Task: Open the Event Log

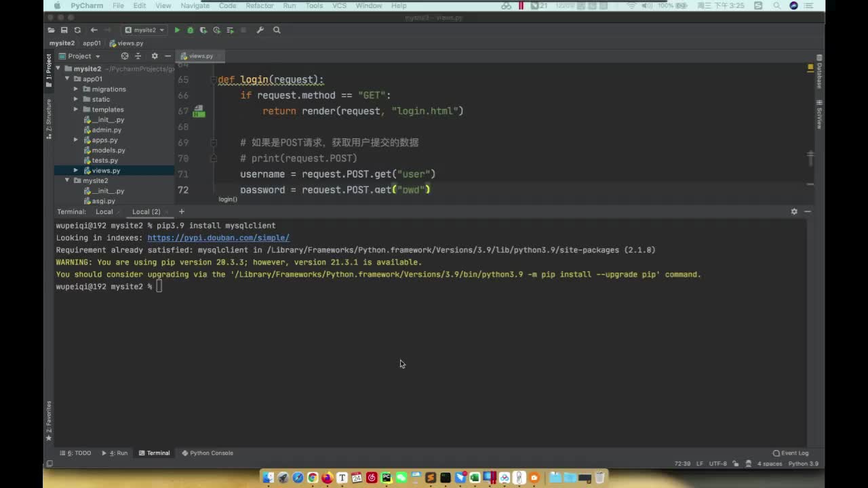Action: click(x=791, y=453)
